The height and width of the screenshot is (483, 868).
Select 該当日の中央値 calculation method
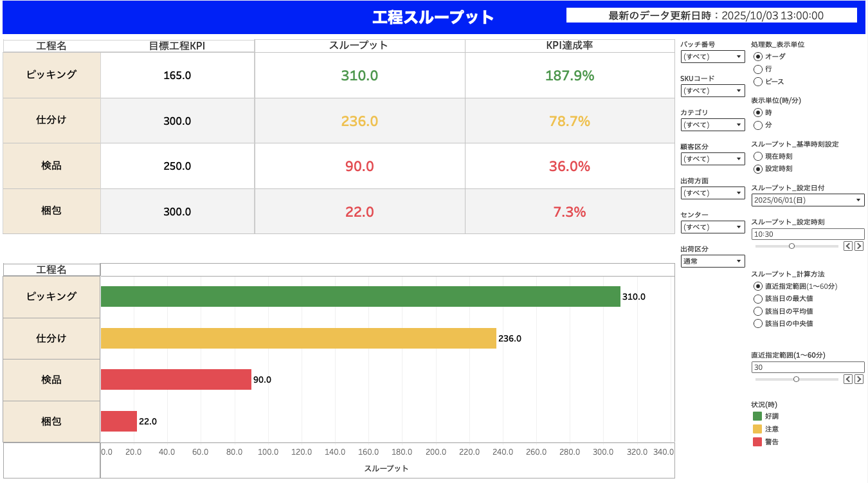(758, 324)
